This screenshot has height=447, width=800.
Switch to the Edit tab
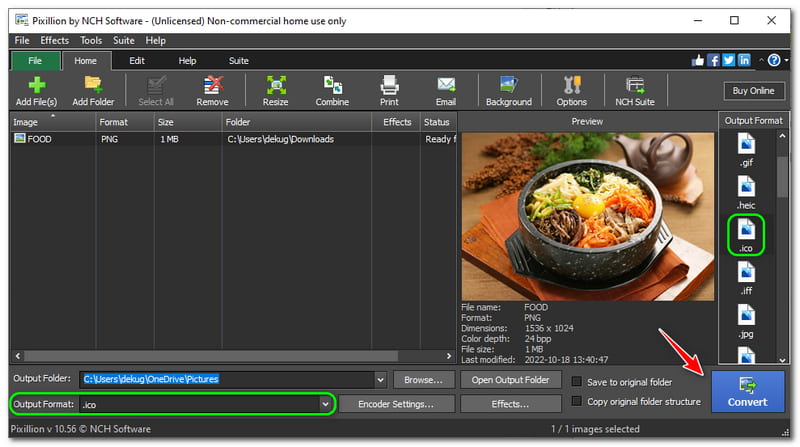tap(137, 61)
